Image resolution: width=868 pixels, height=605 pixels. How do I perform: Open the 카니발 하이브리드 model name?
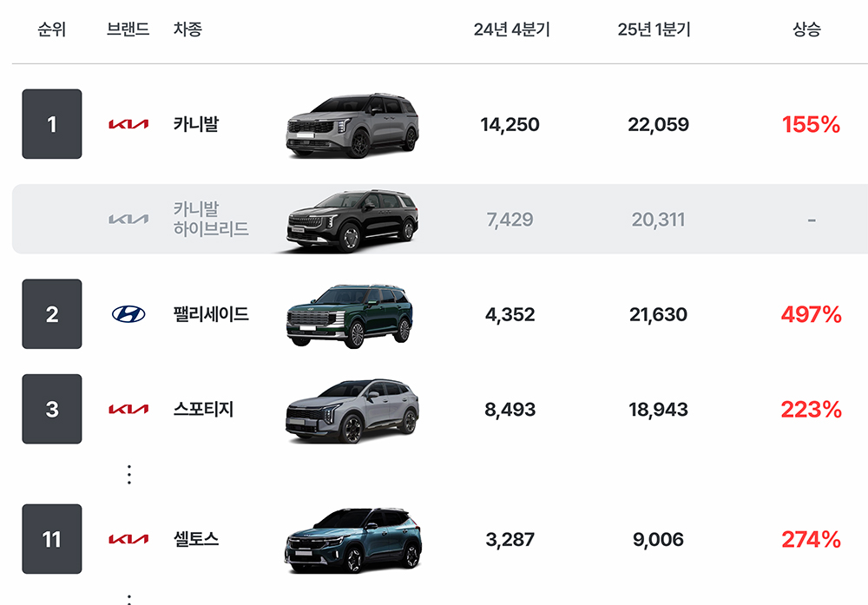(211, 219)
